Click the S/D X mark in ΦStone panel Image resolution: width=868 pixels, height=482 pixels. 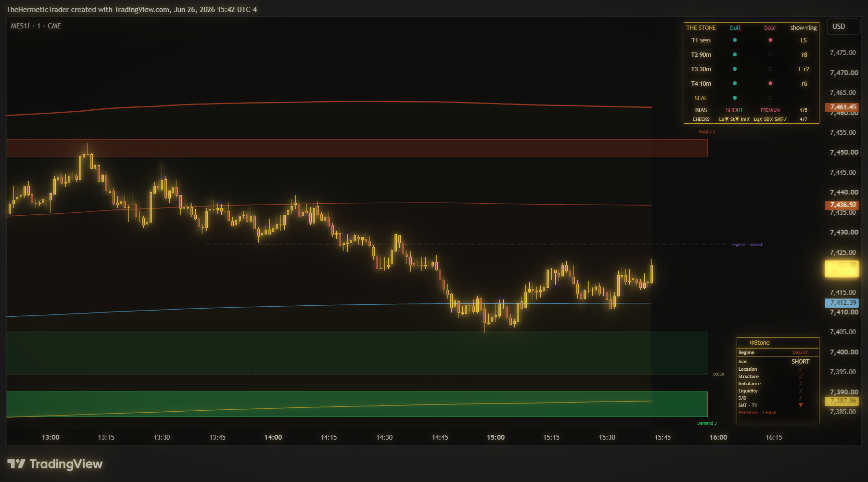pyautogui.click(x=801, y=398)
